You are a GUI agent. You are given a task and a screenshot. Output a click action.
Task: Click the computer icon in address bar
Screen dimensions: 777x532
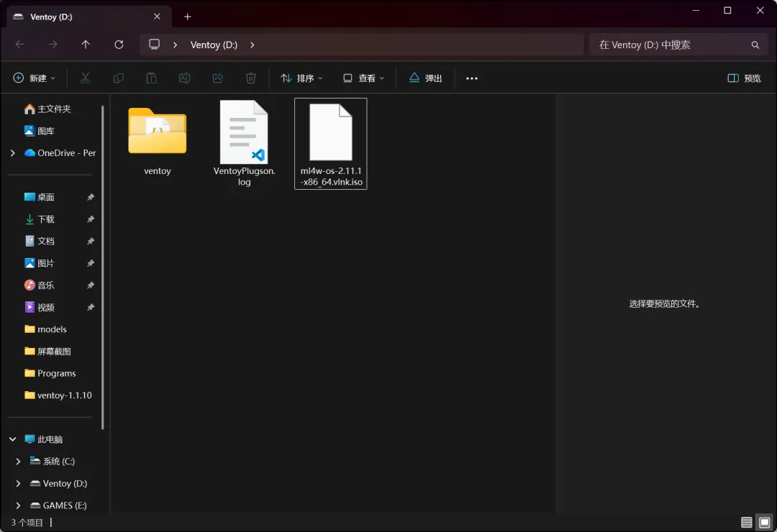[x=155, y=45]
